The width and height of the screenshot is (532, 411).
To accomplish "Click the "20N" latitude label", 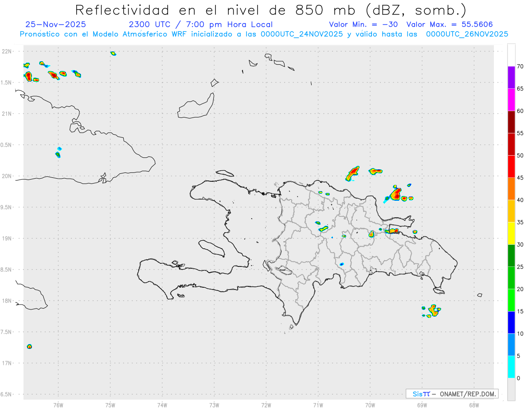I will (x=8, y=176).
